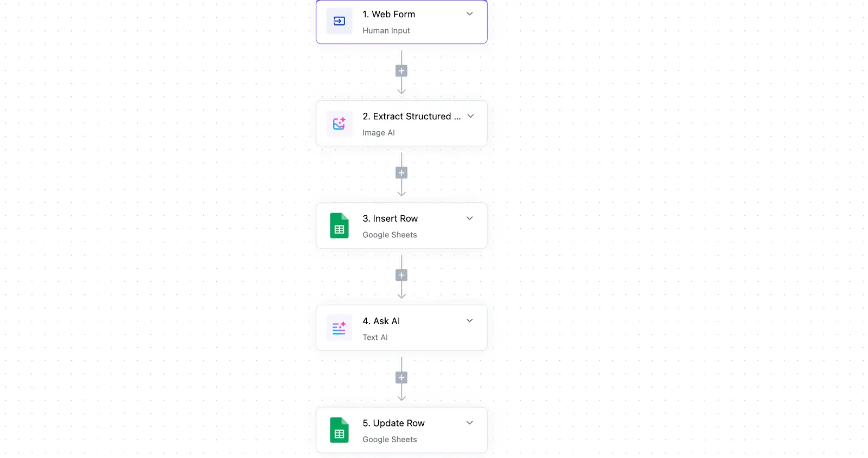
Task: Open the Insert Row step dropdown
Action: pyautogui.click(x=469, y=218)
